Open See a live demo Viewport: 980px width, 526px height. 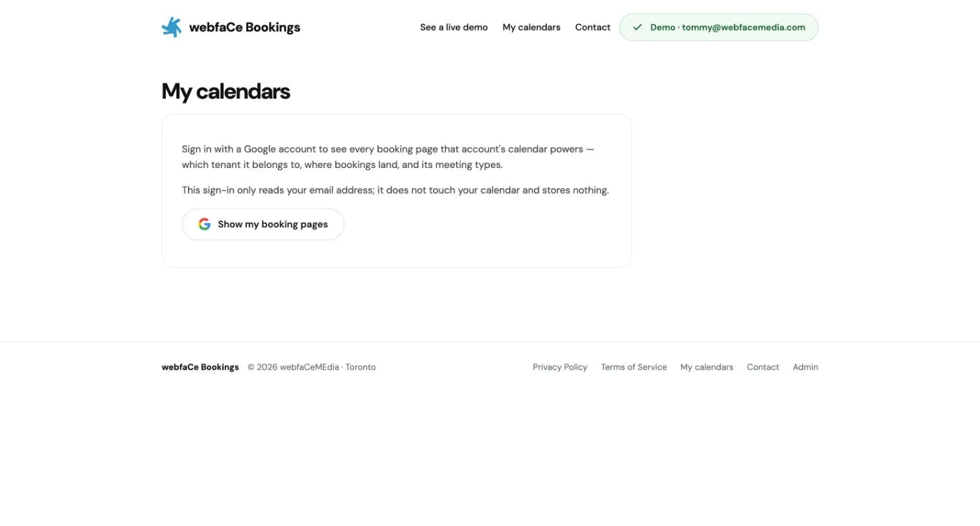[x=454, y=27]
